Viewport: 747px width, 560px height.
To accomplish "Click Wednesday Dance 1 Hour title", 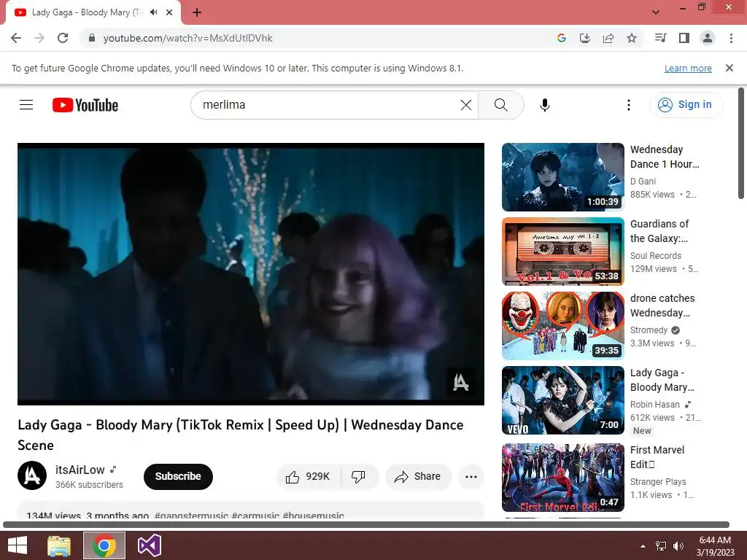I will pos(665,157).
